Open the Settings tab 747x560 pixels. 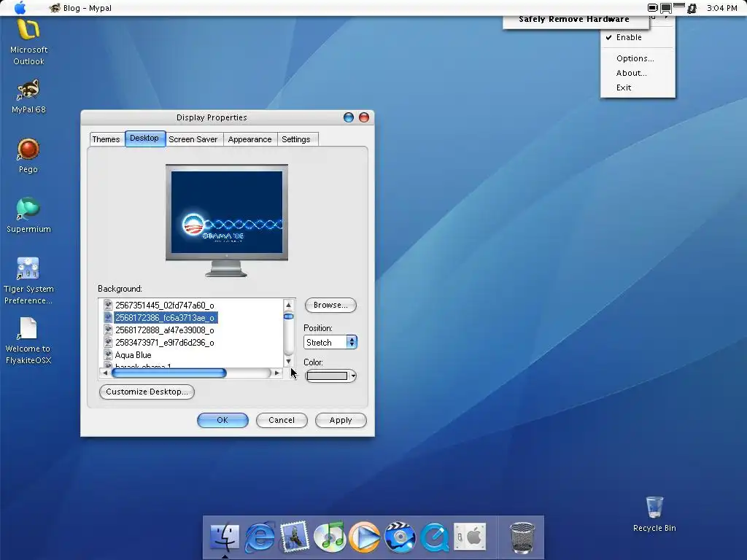(x=296, y=139)
